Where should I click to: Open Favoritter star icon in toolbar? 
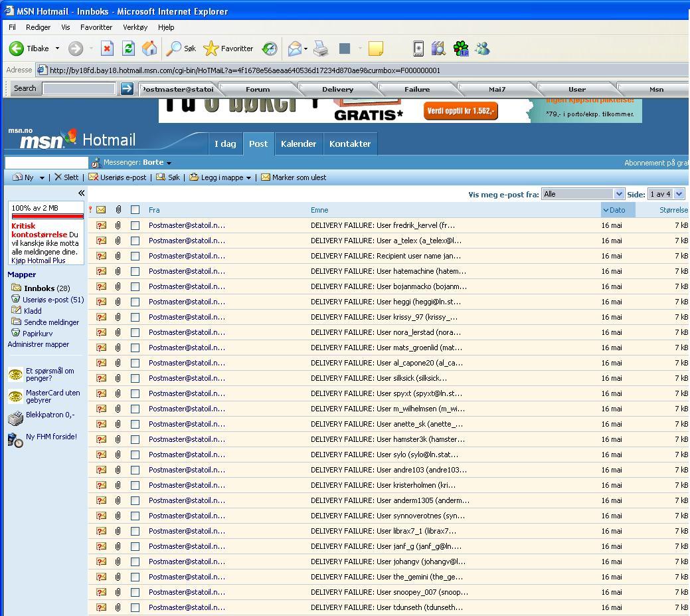211,49
